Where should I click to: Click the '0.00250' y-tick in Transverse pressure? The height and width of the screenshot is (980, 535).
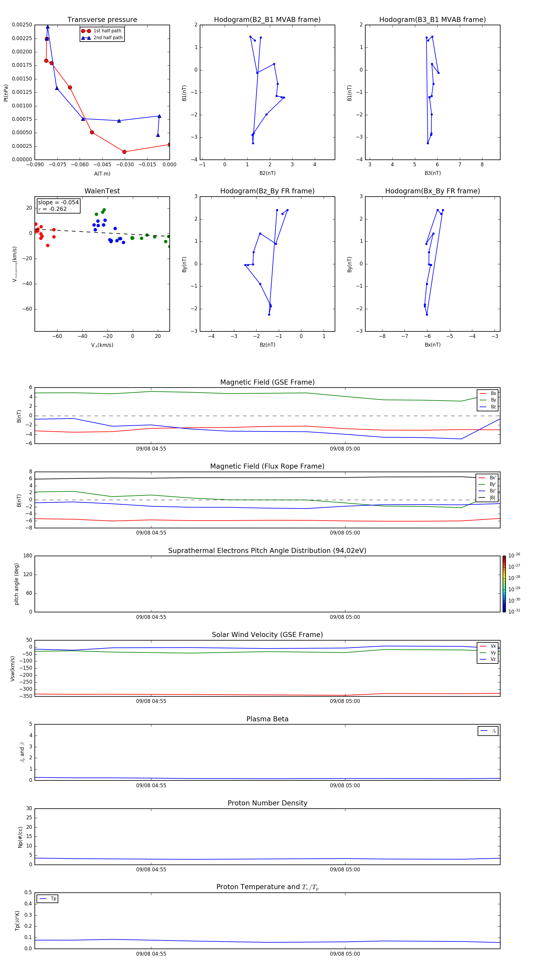pos(22,25)
